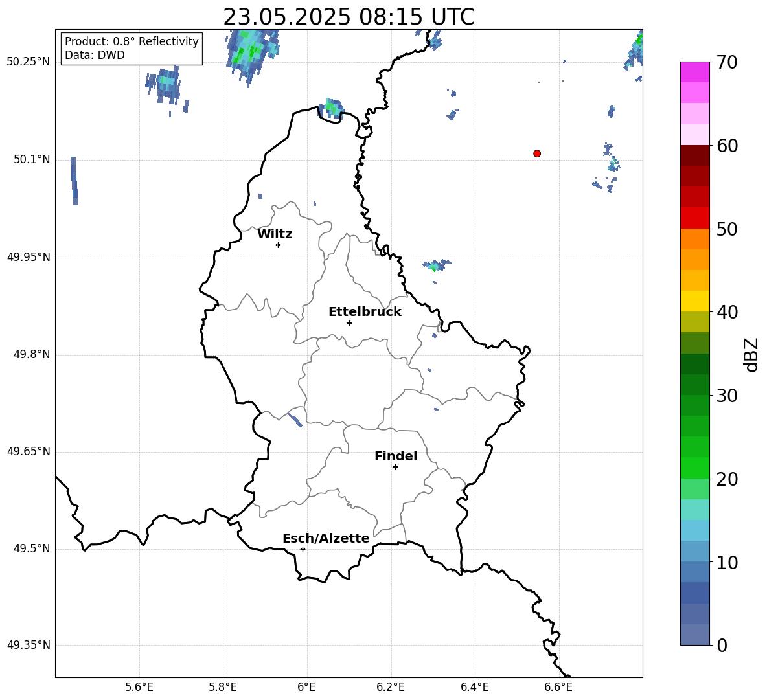
Task: Click the 49.5°N latitude tick label
Action: click(x=32, y=548)
